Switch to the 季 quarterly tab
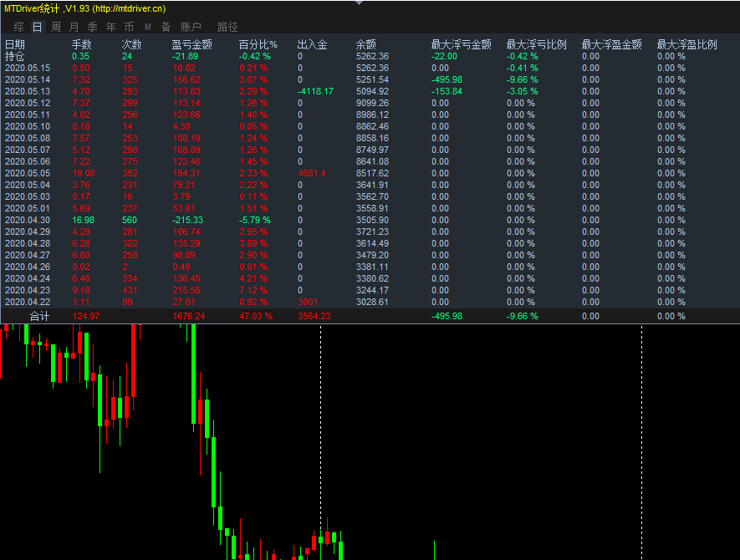 pyautogui.click(x=93, y=27)
